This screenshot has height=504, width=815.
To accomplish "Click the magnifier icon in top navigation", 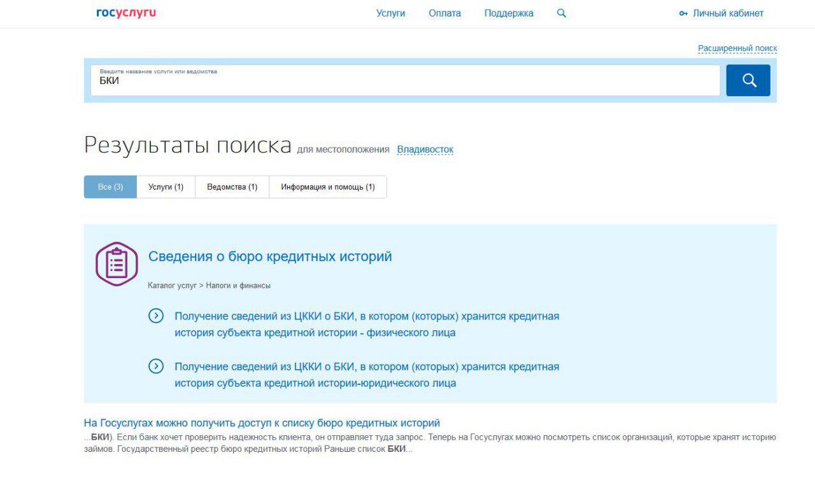I will (x=561, y=13).
